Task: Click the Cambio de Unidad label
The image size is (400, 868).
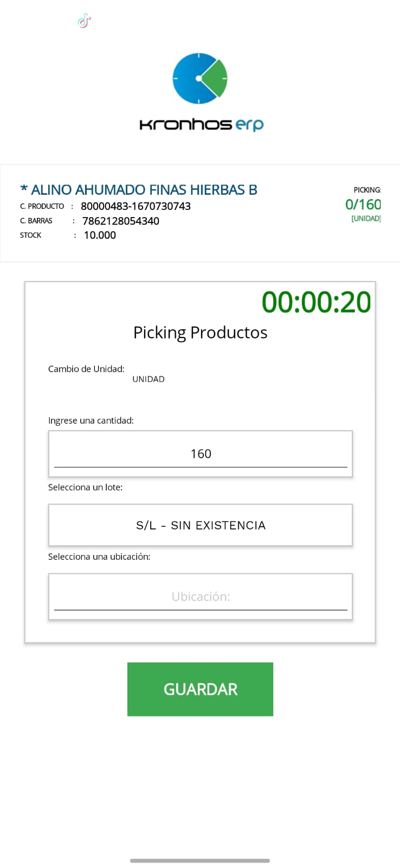Action: [86, 369]
